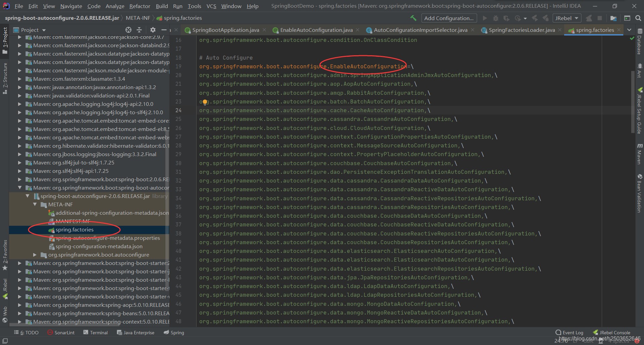
Task: Click Run with Coverage icon
Action: (x=506, y=18)
